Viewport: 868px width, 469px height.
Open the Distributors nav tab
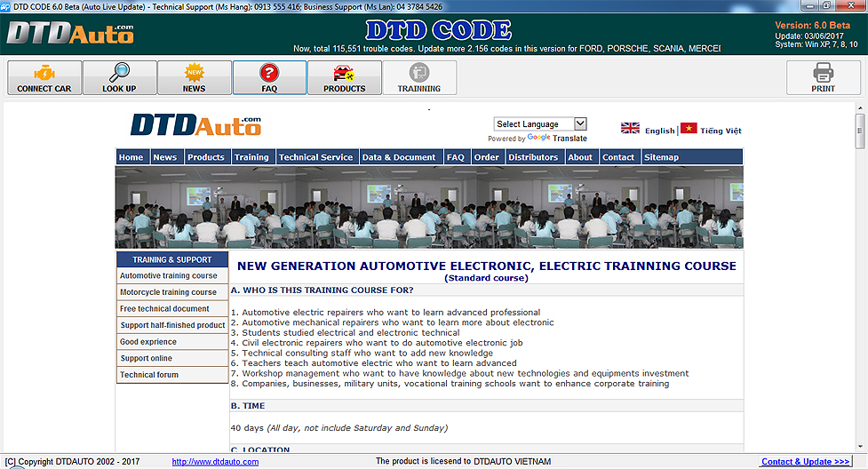click(x=533, y=157)
